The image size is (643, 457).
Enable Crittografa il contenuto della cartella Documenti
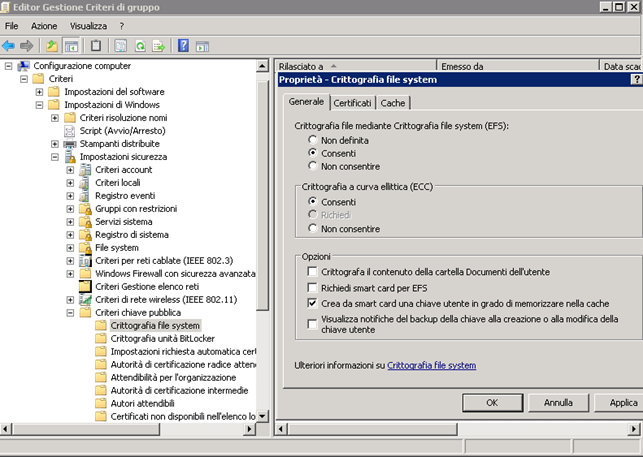pos(312,272)
